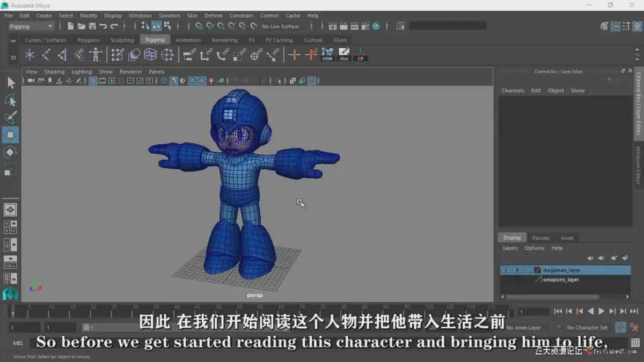The image size is (644, 362).
Task: Choose the Lasso Select tool in toolbox
Action: [x=11, y=100]
